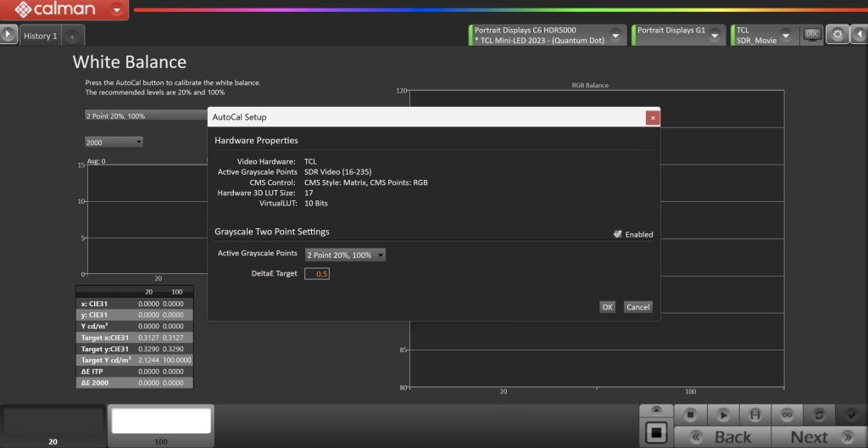Click the Target y:CIE31 row label

(104, 349)
